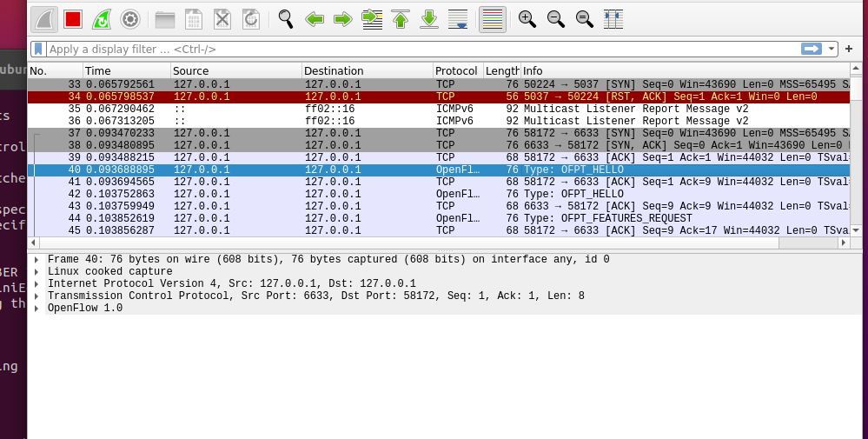Expand Linux cooked capture details

tap(36, 271)
